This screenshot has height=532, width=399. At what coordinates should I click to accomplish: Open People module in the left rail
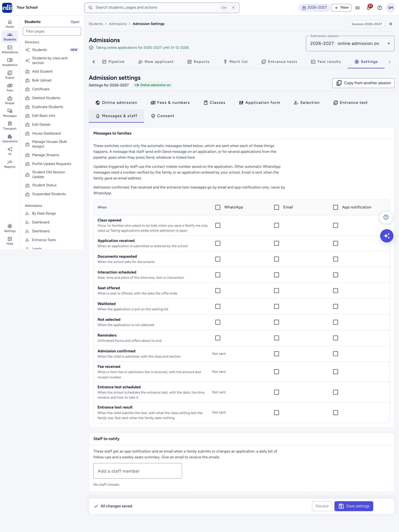pos(10,100)
